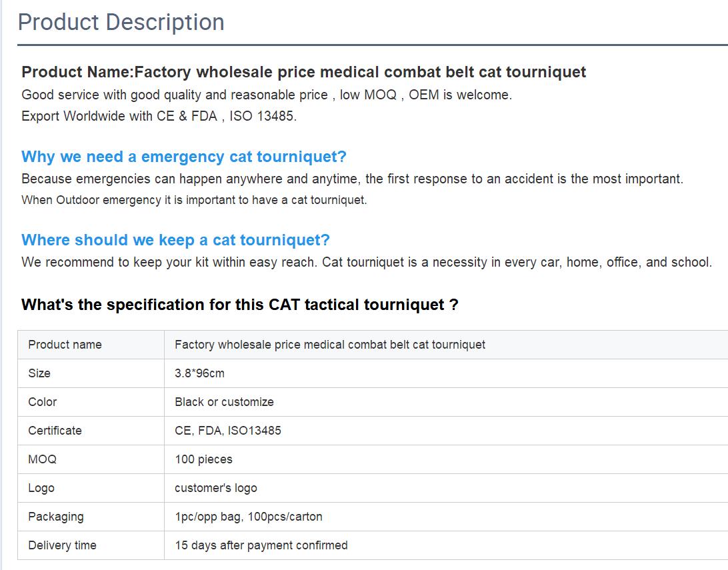This screenshot has height=570, width=728.
Task: Click the 'customer's logo' value cell
Action: 215,488
